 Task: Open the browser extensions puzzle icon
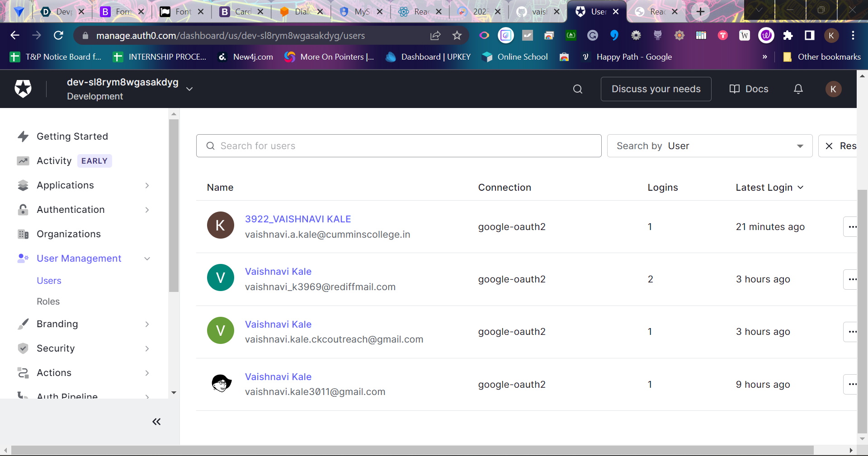click(788, 35)
